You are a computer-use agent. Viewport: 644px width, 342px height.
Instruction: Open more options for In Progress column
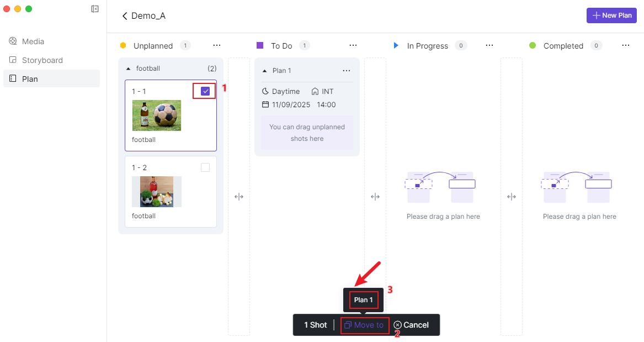coord(489,45)
